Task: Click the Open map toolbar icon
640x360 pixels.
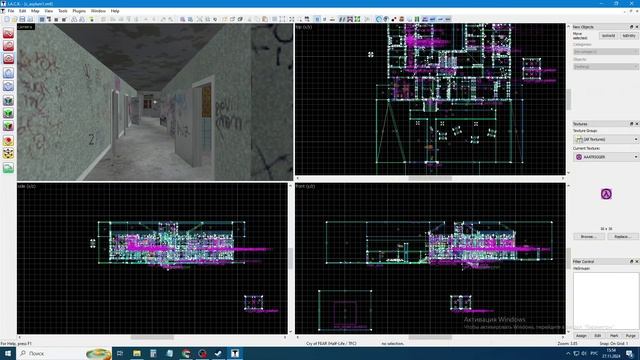Action: (14, 19)
